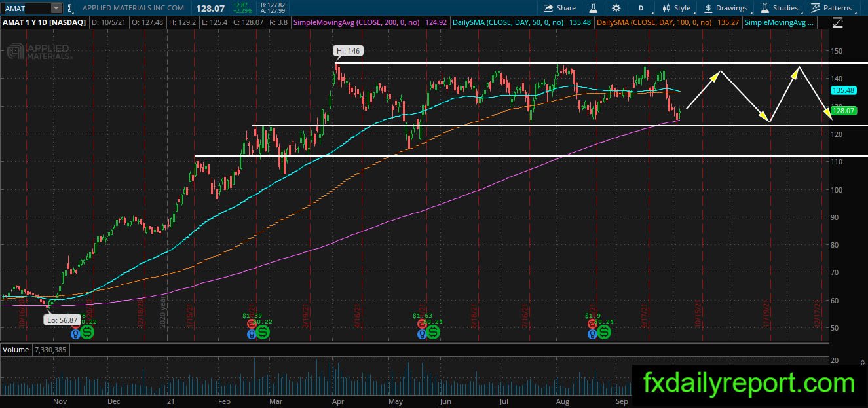Open the symbol history dropdown arrow

coord(56,8)
